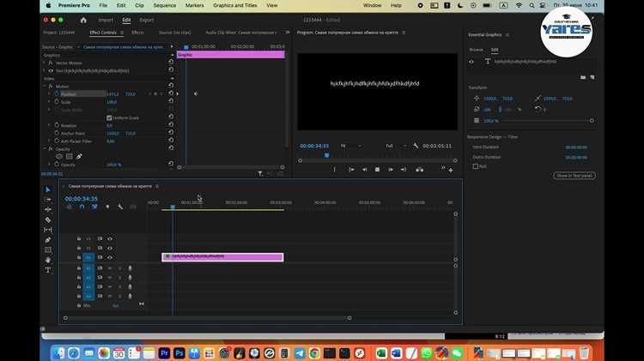
Task: Hide text layer in Essential Graphics
Action: coord(471,62)
